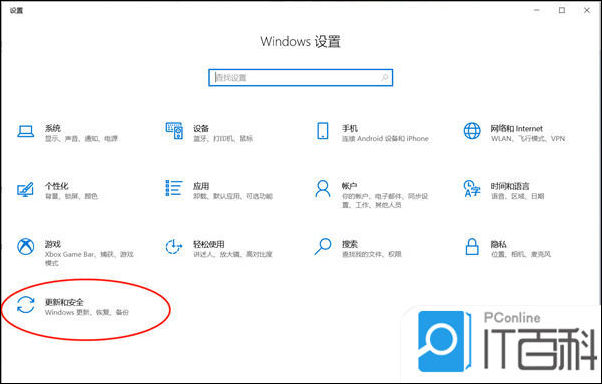Open the 个性化 paintbrush icon
602x384 pixels.
pos(25,189)
